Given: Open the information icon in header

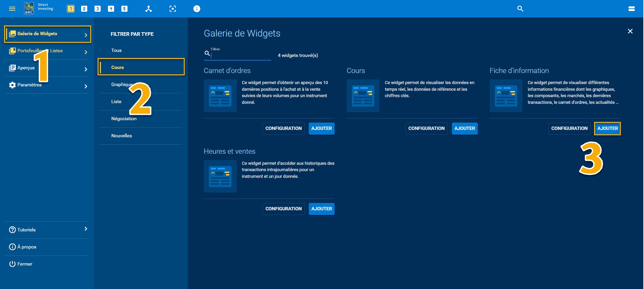Looking at the screenshot, I should tap(197, 9).
